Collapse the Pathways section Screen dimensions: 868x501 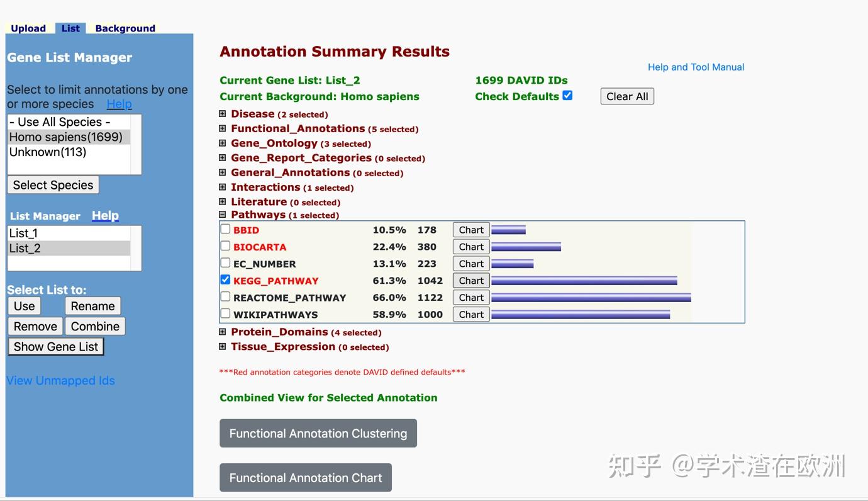point(223,214)
